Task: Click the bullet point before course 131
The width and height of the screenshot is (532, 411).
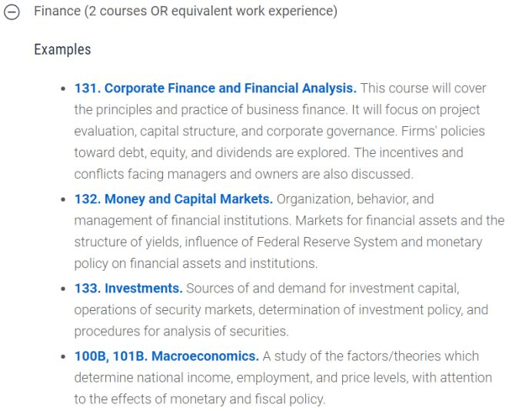Action: tap(63, 89)
